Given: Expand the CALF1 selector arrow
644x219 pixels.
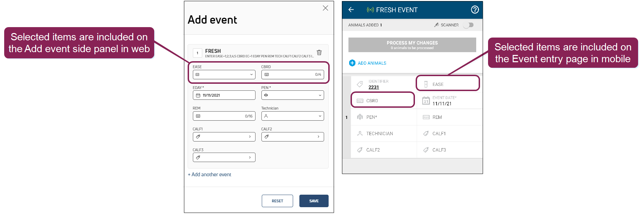Looking at the screenshot, I should [x=250, y=137].
